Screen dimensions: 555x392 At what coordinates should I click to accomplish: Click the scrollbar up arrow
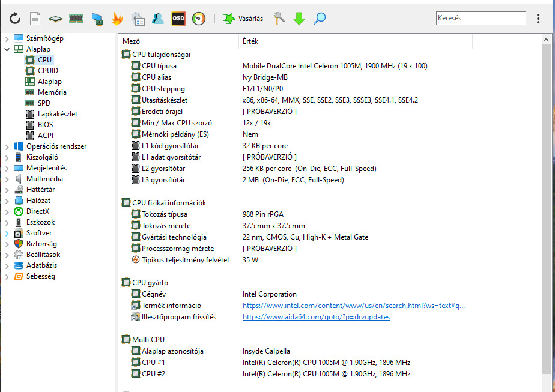pyautogui.click(x=547, y=40)
